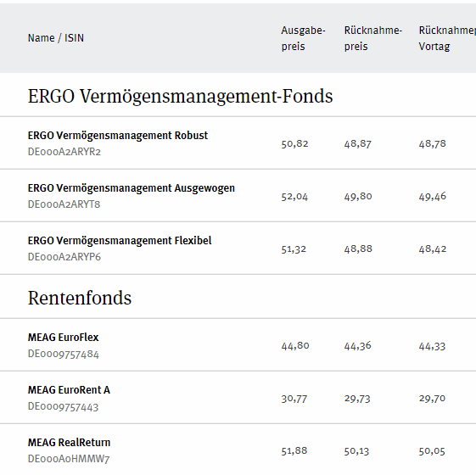This screenshot has width=476, height=475.
Task: Open MEAG EuroFlex fund details
Action: [x=63, y=338]
